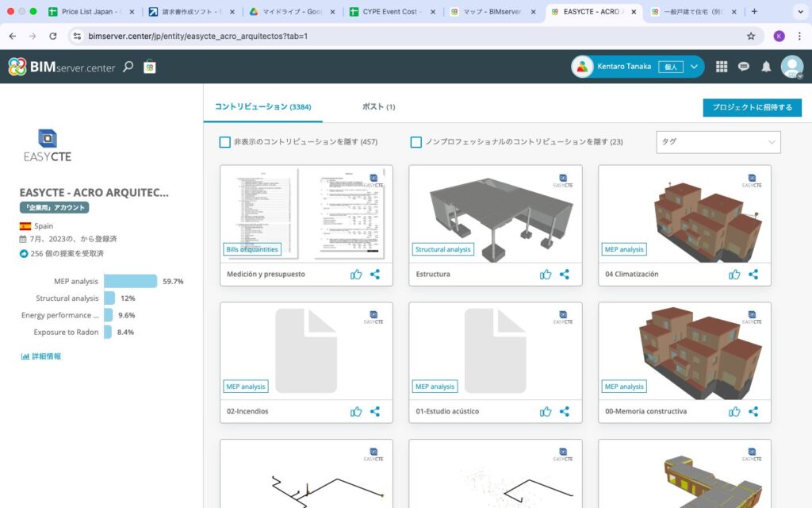The width and height of the screenshot is (812, 508).
Task: Share the 02-Incendios contribution
Action: 375,412
